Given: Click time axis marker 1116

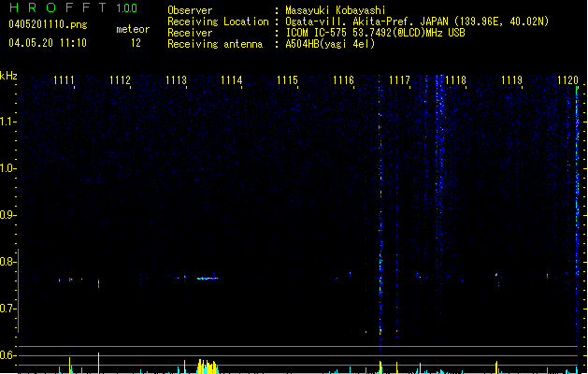Looking at the screenshot, I should [x=343, y=80].
